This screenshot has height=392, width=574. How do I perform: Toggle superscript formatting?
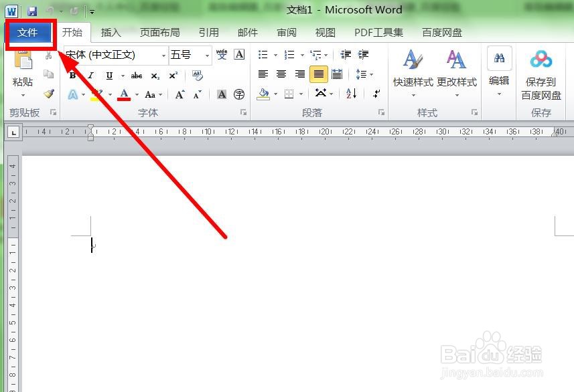173,76
